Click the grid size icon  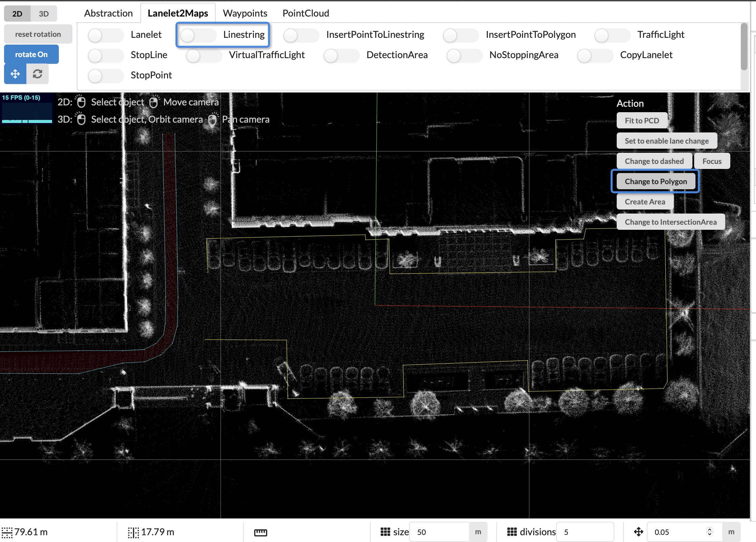click(x=385, y=532)
